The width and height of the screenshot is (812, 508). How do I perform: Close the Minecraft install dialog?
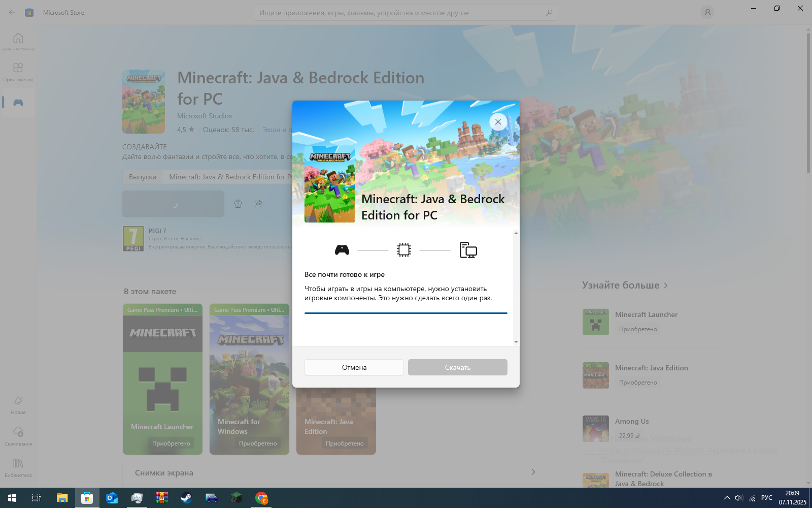click(x=498, y=122)
